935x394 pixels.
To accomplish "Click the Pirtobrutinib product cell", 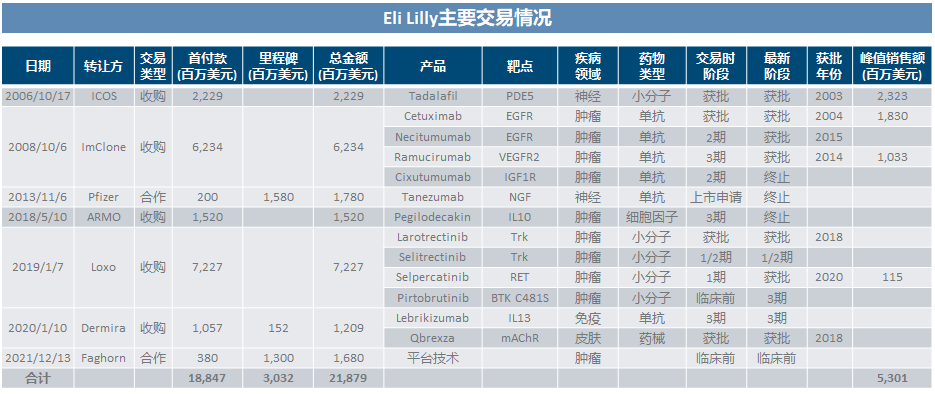I will [x=433, y=297].
